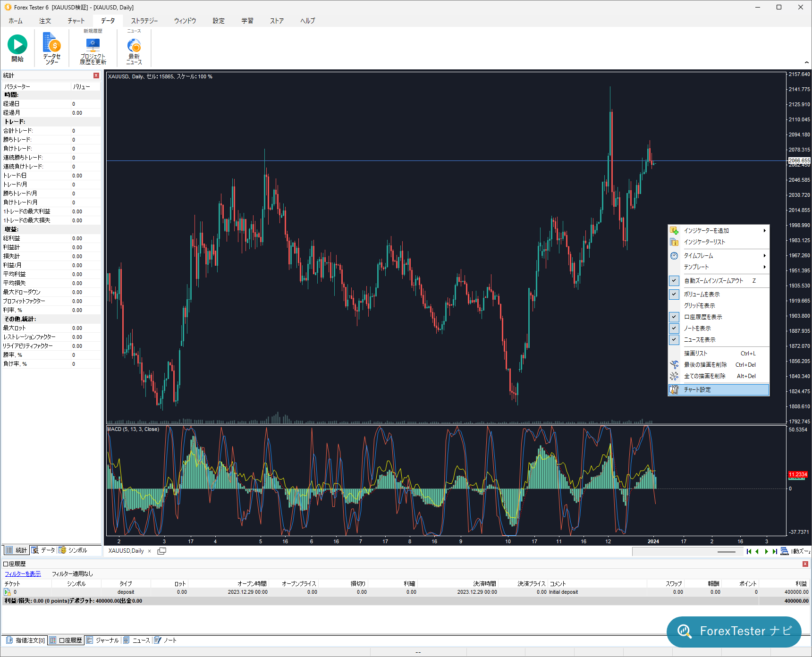Switch to 指値注文[0] bottom tab
This screenshot has height=657, width=812.
coord(25,640)
